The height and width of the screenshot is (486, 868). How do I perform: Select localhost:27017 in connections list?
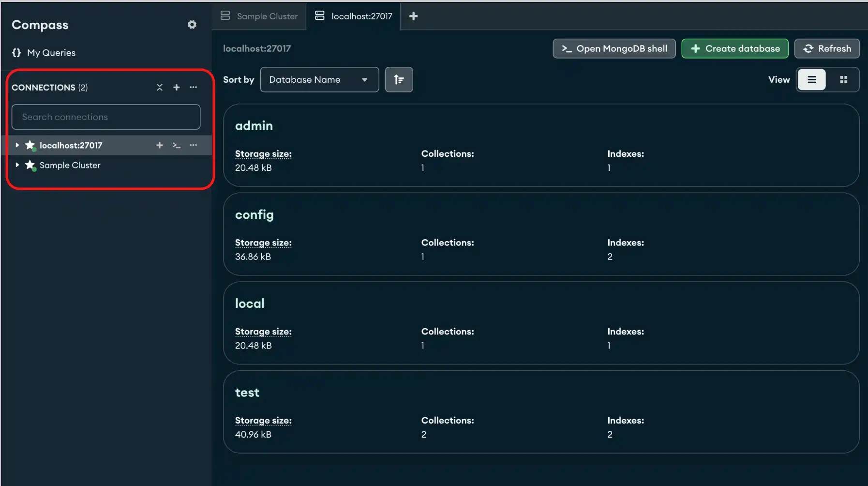pos(71,145)
